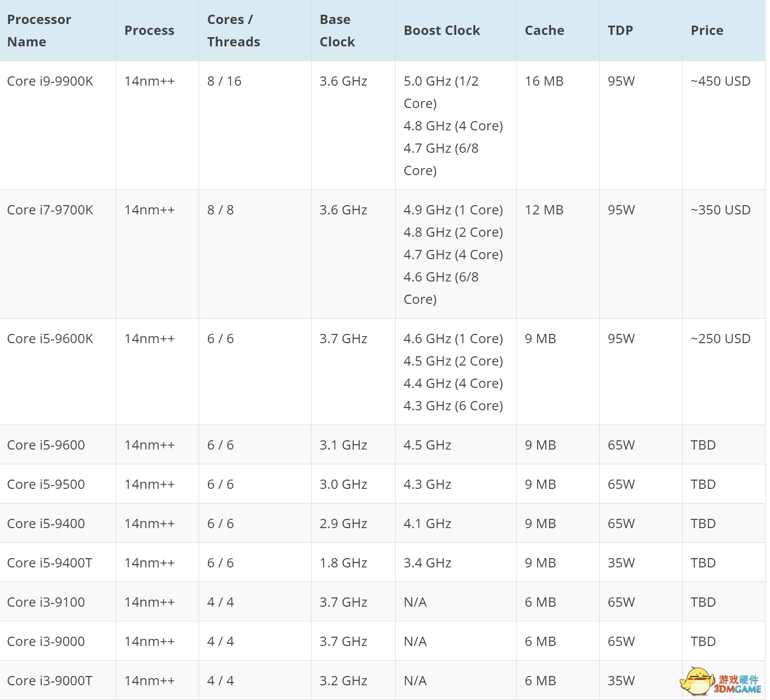Click the 1.8 GHz base clock value
Viewport: 770px width, 700px height.
coord(343,563)
